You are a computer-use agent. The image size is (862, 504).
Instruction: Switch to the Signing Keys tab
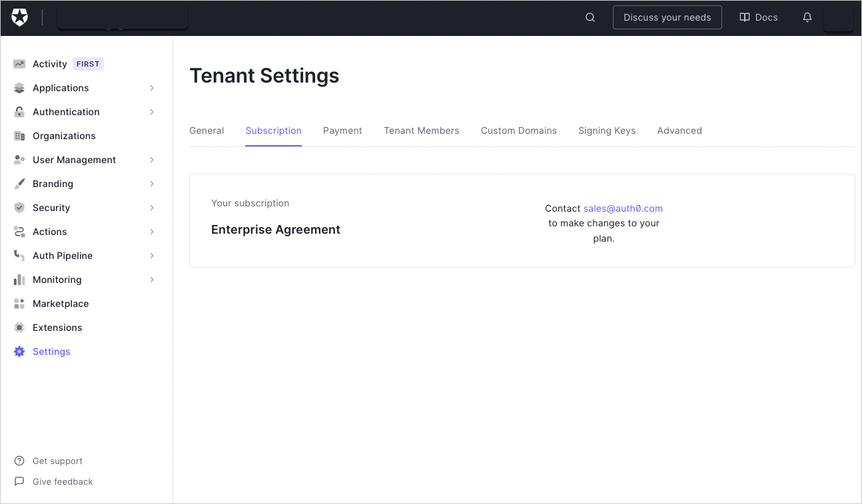click(607, 130)
